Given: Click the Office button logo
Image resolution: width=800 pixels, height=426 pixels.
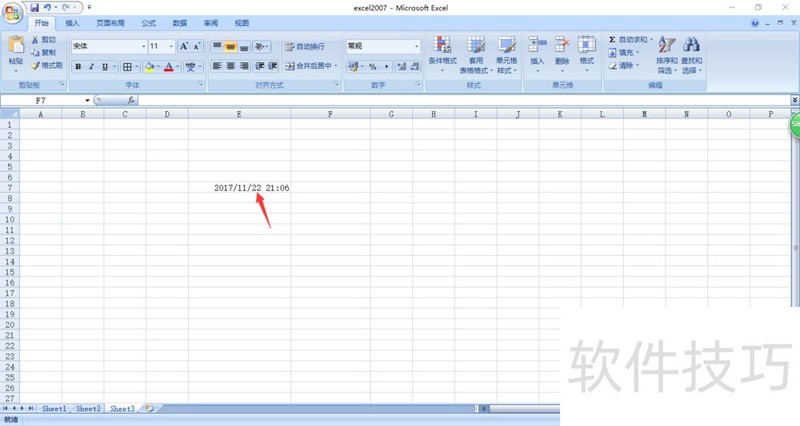Looking at the screenshot, I should [13, 13].
